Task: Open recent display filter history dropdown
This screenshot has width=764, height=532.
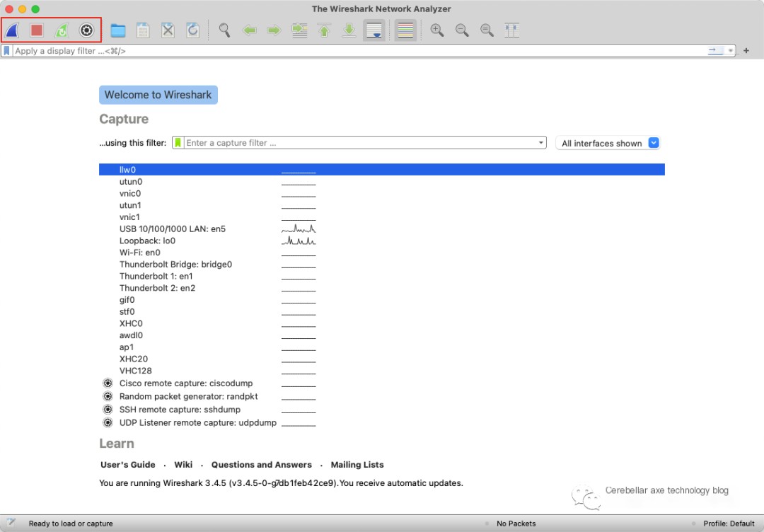Action: point(730,51)
